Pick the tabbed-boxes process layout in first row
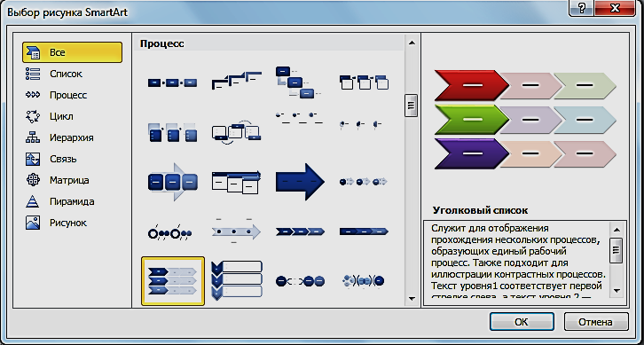Screen dimensions: 644x345 (x=364, y=82)
